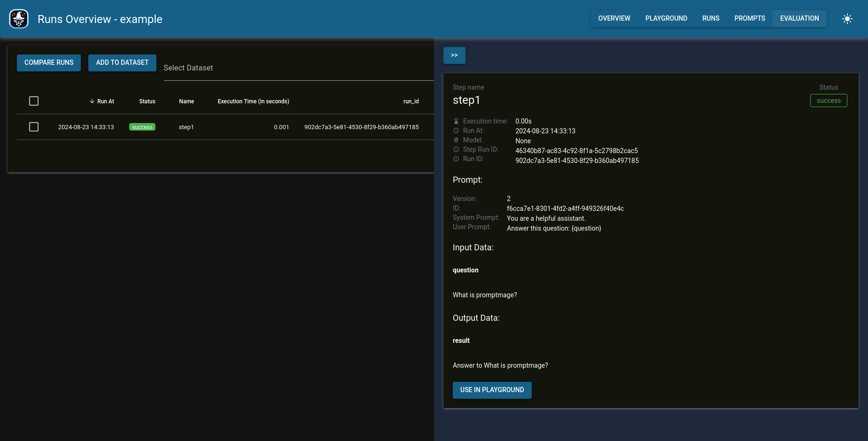This screenshot has height=441, width=868.
Task: Click the info icon beside Step Run ID
Action: (x=456, y=149)
